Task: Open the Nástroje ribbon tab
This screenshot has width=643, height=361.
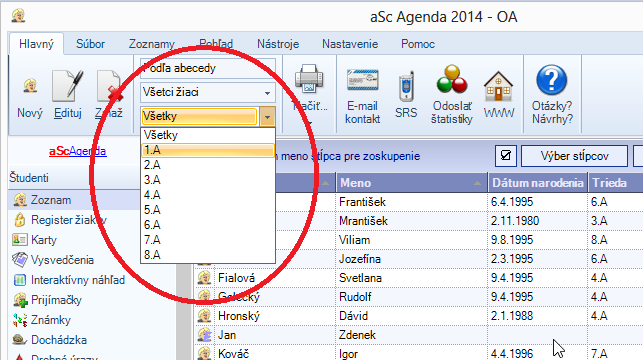Action: (x=278, y=44)
